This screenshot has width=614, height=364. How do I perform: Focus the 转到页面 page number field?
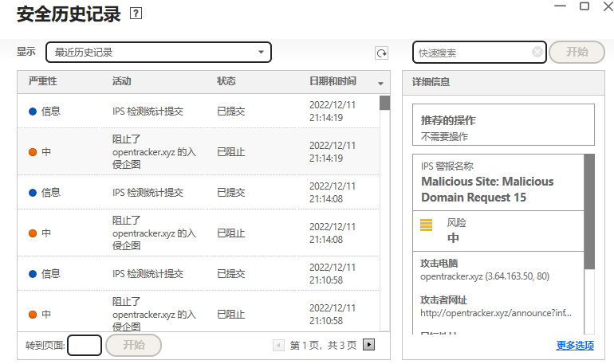coord(85,345)
